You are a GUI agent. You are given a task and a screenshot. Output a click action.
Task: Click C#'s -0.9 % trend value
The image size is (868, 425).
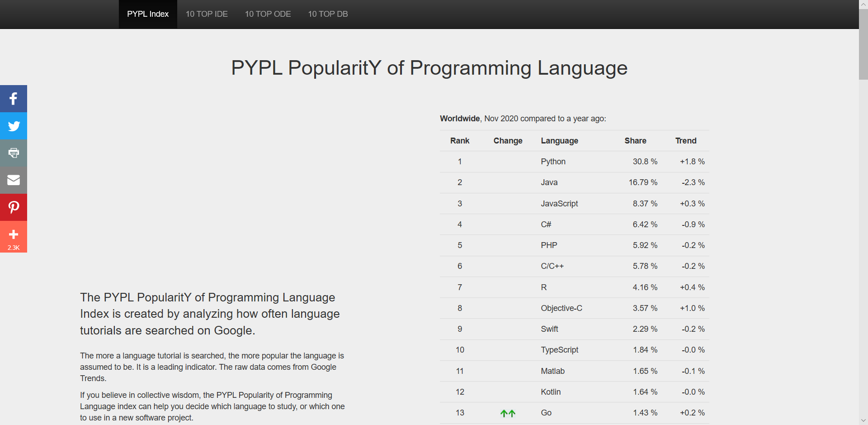693,224
